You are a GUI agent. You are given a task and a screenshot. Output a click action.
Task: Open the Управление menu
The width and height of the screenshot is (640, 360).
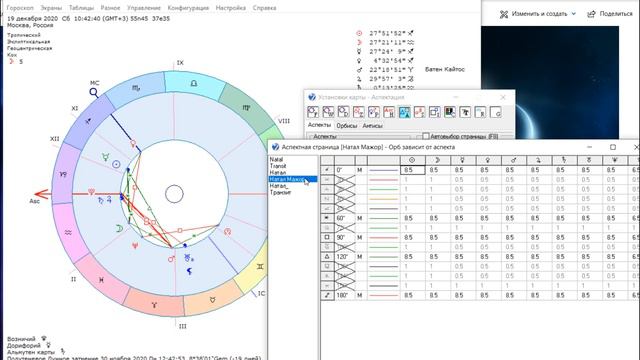pos(144,8)
